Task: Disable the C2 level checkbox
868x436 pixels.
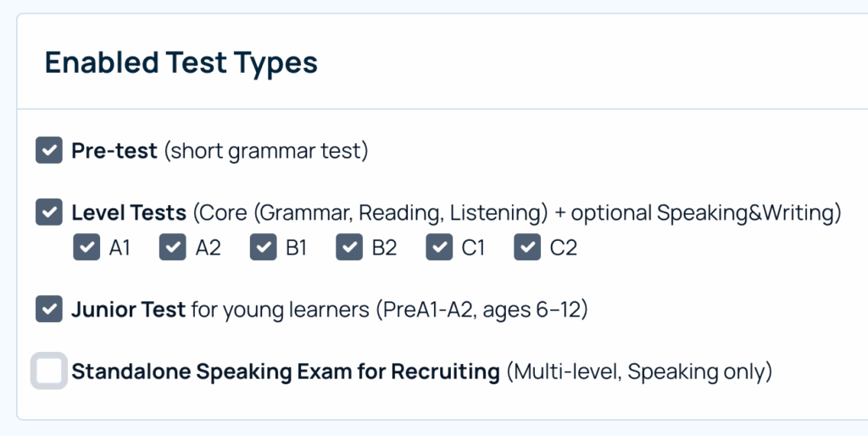Action: click(x=527, y=247)
